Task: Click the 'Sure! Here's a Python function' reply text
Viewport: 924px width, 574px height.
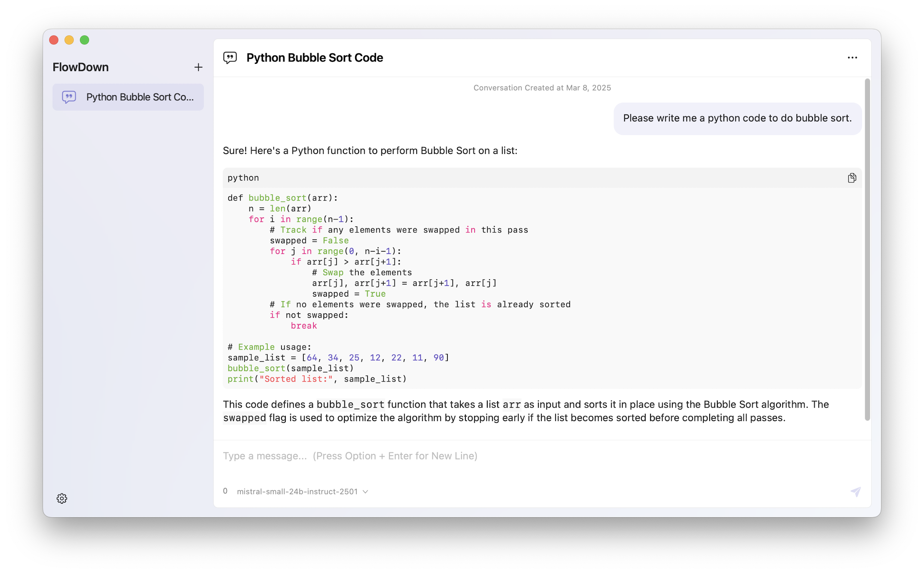Action: click(370, 151)
